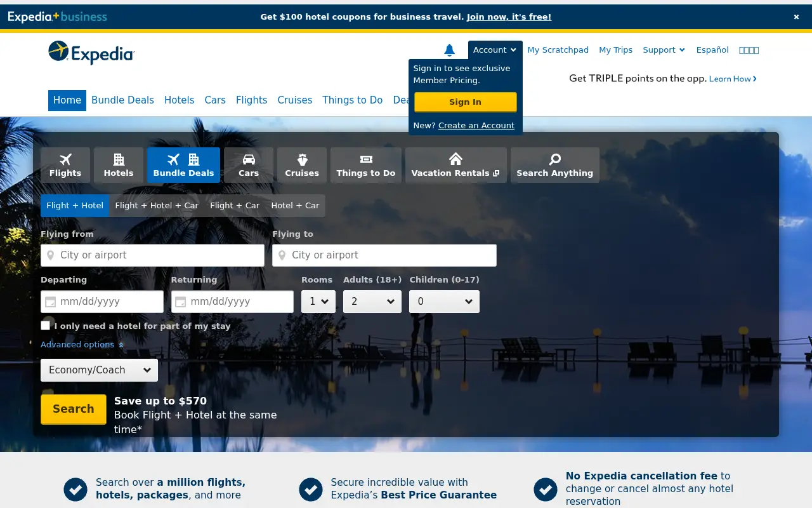Screen dimensions: 812x508
Task: Click the Learn How link
Action: 733,79
